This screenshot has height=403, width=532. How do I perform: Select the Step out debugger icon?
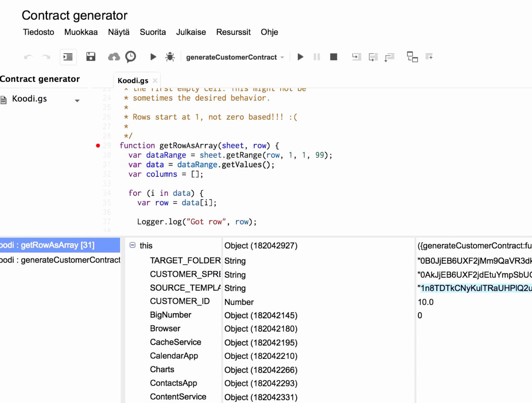tap(389, 57)
